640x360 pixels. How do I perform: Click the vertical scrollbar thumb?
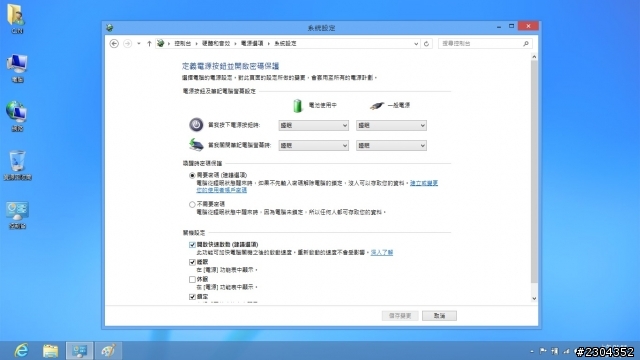(x=534, y=171)
